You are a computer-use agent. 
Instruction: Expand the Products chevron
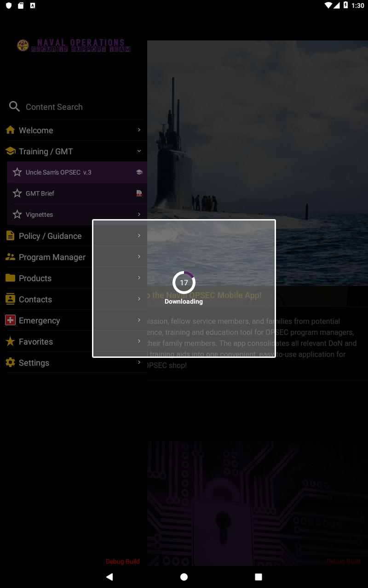coord(139,278)
